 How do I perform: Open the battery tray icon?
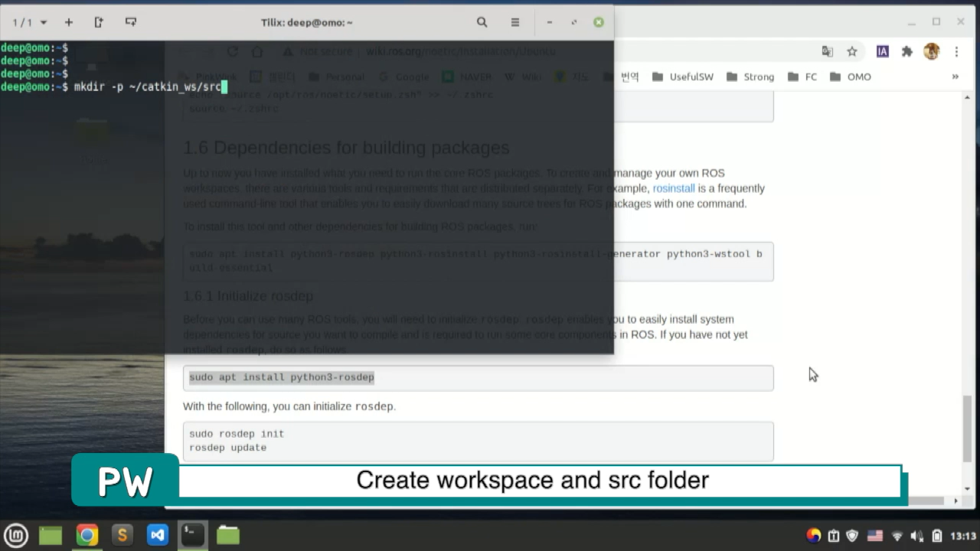click(936, 536)
